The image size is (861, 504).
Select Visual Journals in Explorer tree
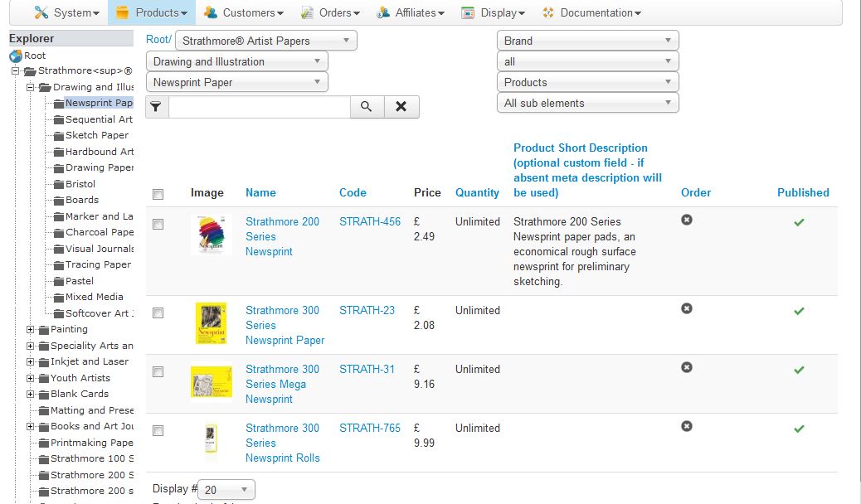pyautogui.click(x=100, y=249)
